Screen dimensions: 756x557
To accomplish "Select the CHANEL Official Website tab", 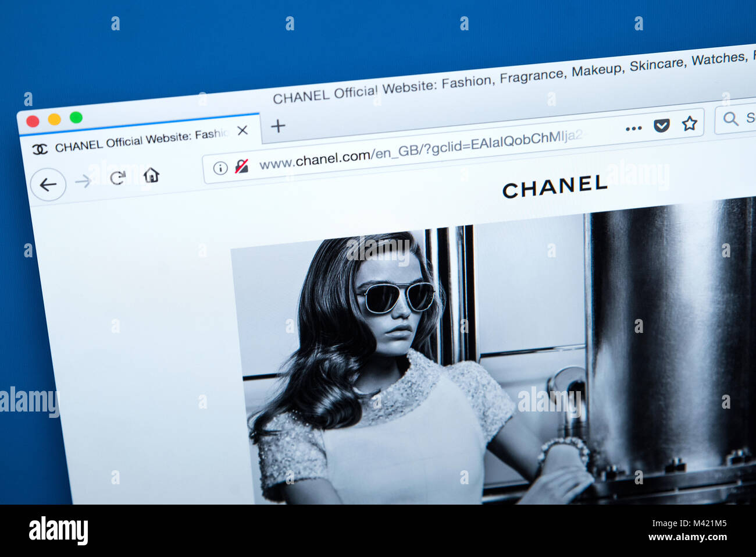I will point(140,140).
